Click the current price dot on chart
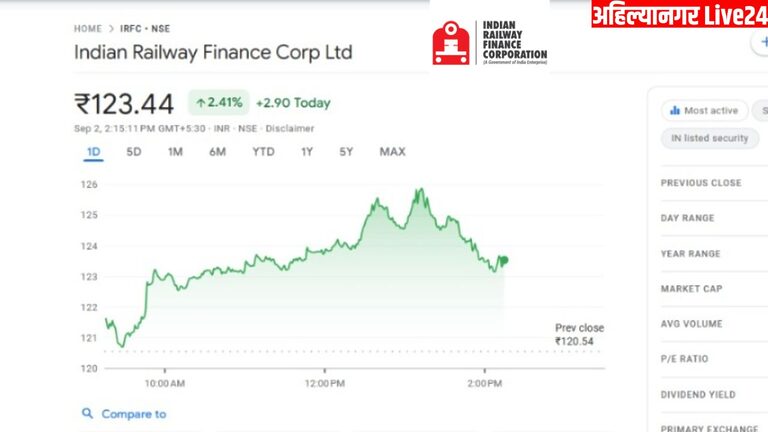Screen dimensions: 768x432 504,260
